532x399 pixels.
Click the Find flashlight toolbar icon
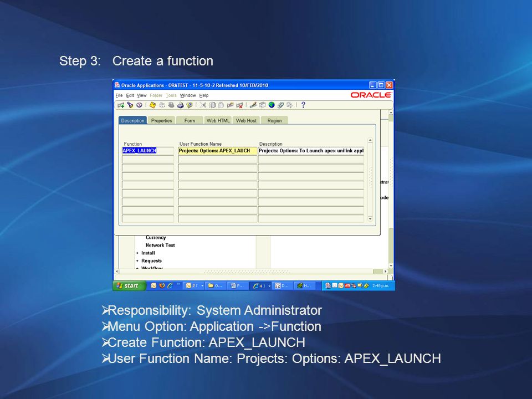click(130, 105)
